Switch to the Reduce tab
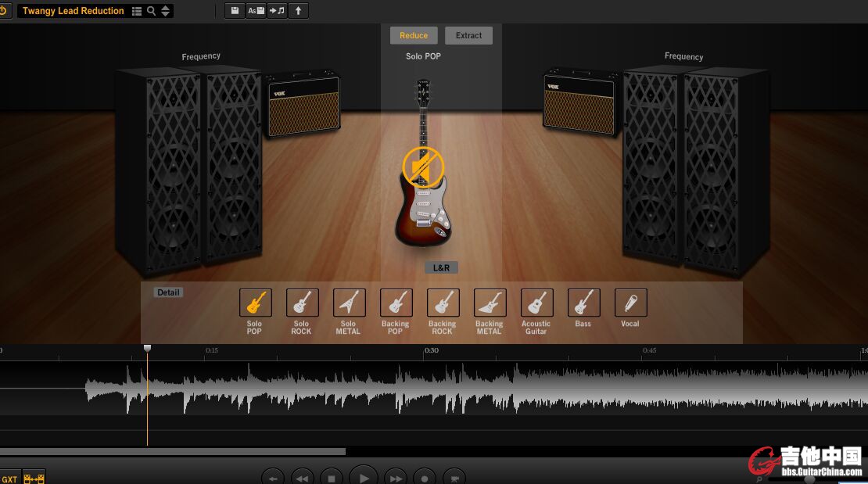This screenshot has width=868, height=484. pos(414,35)
